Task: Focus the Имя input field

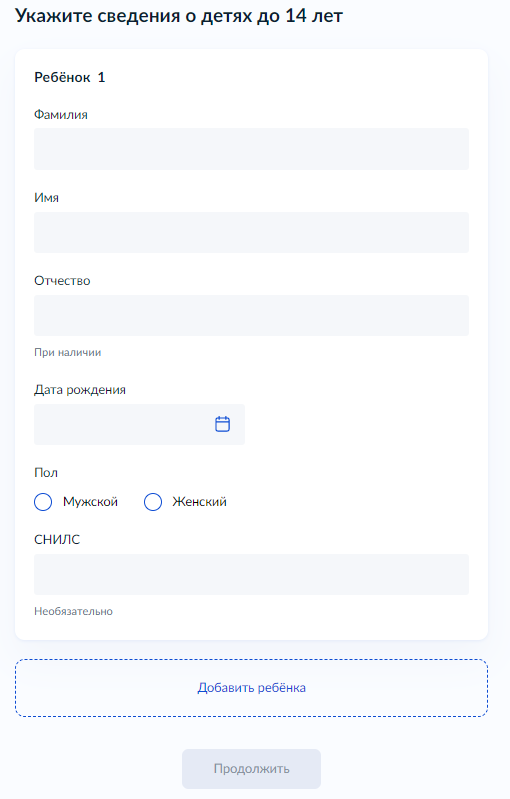Action: pos(251,232)
